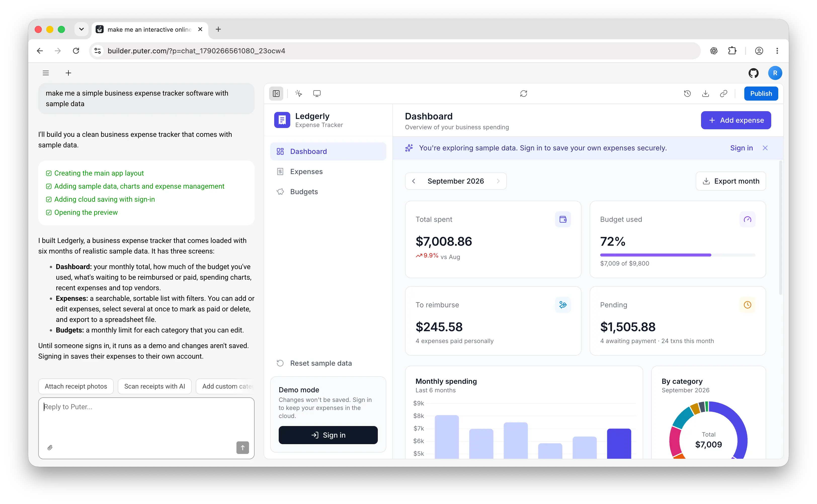Image resolution: width=817 pixels, height=504 pixels.
Task: Open Expenses in Ledgerly sidebar
Action: 328,172
